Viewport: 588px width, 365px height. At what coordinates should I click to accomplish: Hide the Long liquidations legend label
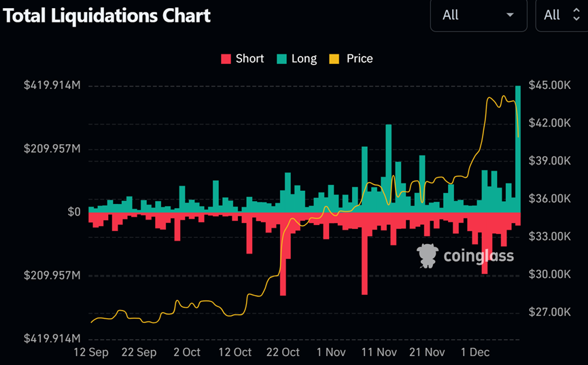click(304, 59)
